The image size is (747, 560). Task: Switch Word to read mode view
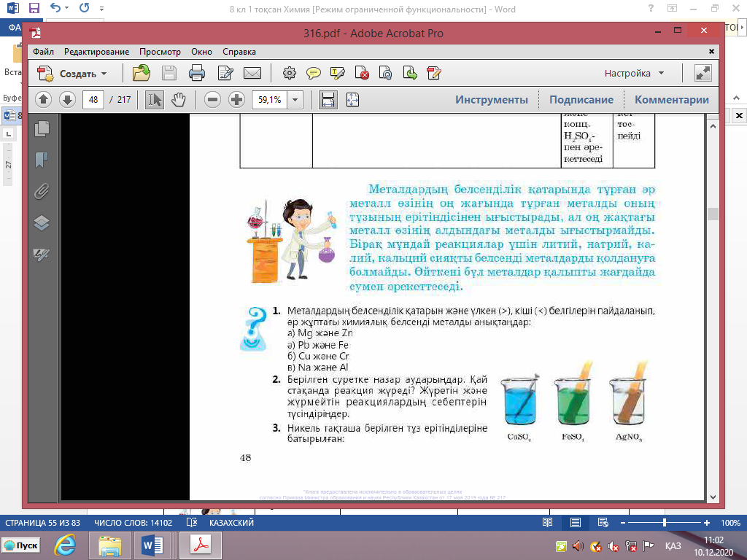click(x=547, y=522)
